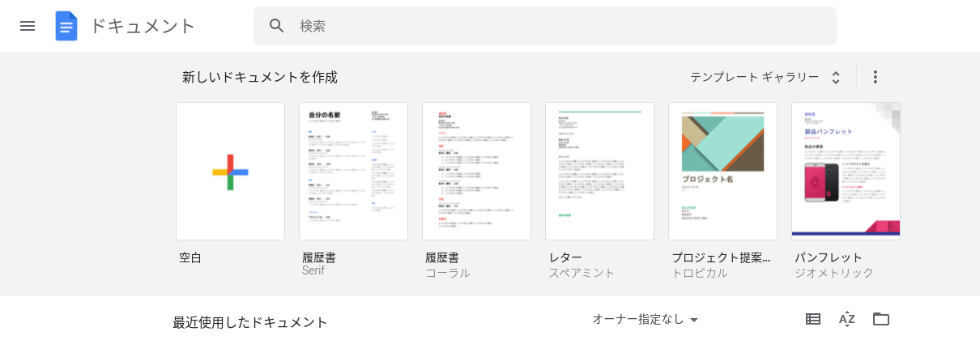980x340 pixels.
Task: Select the レター スペアミント letter template
Action: pyautogui.click(x=599, y=172)
